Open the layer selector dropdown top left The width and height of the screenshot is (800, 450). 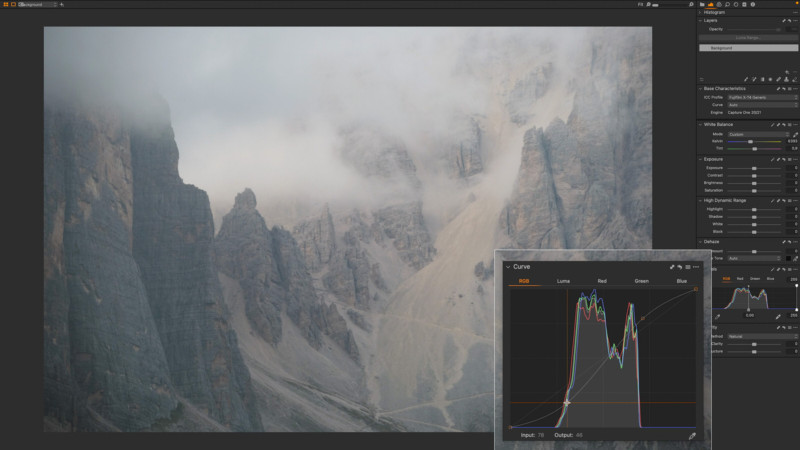[37, 4]
